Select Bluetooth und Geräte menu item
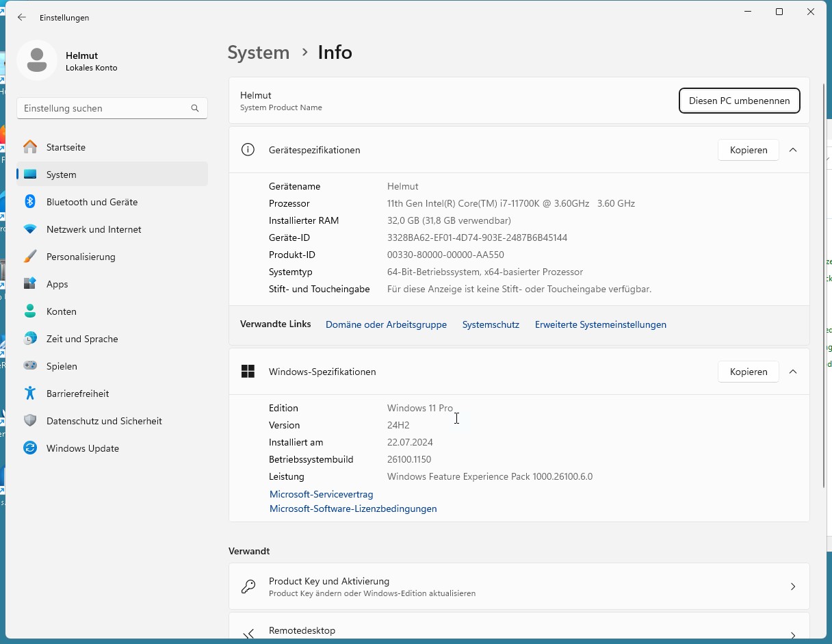 [x=112, y=202]
